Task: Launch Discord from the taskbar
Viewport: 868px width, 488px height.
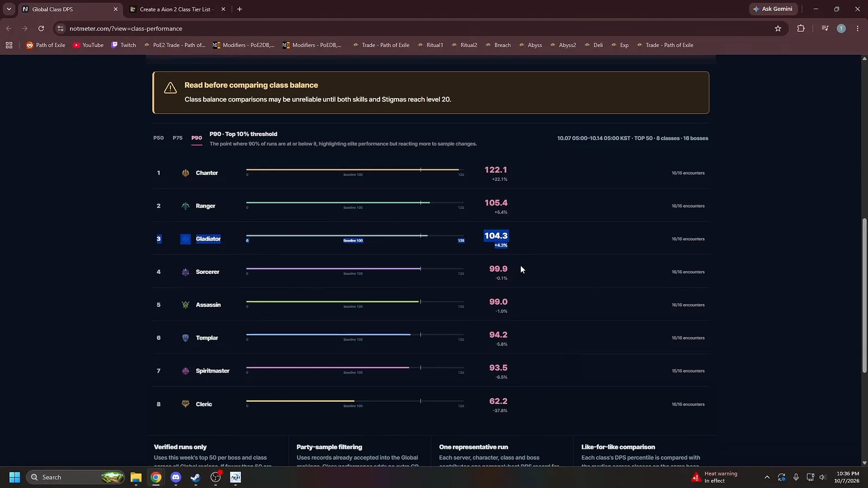Action: pyautogui.click(x=176, y=477)
